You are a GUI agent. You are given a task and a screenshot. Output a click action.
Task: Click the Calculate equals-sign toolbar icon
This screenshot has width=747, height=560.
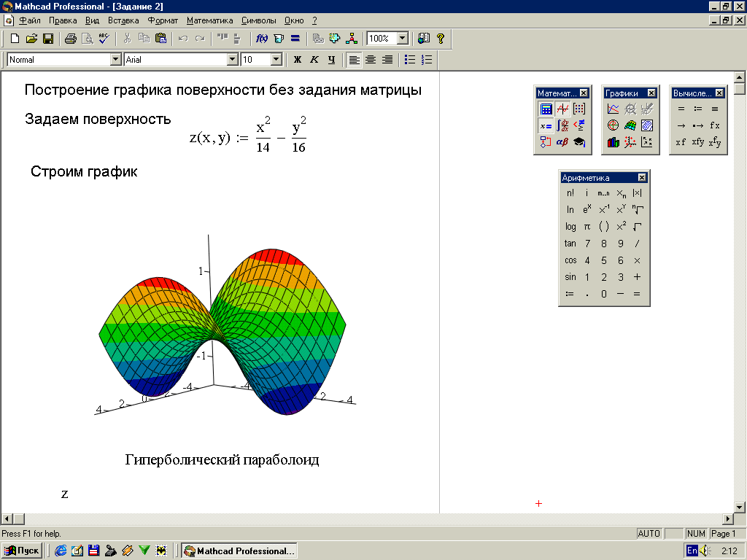click(x=295, y=39)
